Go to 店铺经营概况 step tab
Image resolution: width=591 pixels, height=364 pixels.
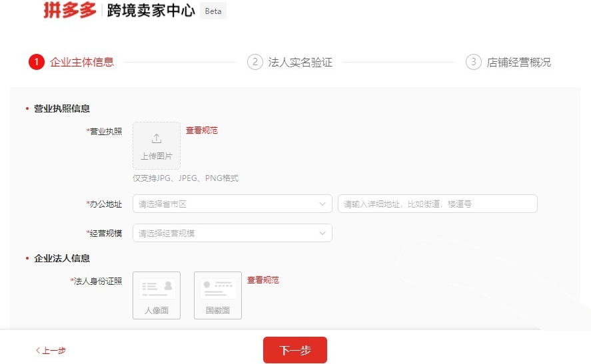pos(518,63)
